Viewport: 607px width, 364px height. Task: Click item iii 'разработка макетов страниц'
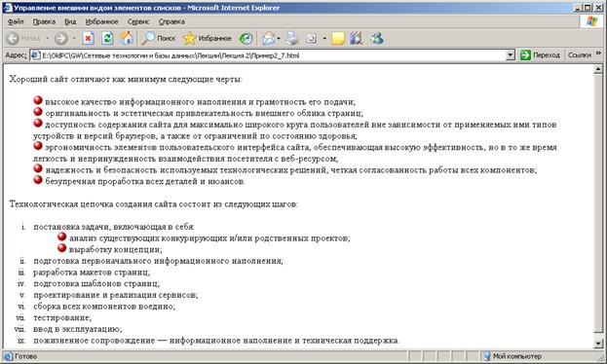click(x=92, y=273)
